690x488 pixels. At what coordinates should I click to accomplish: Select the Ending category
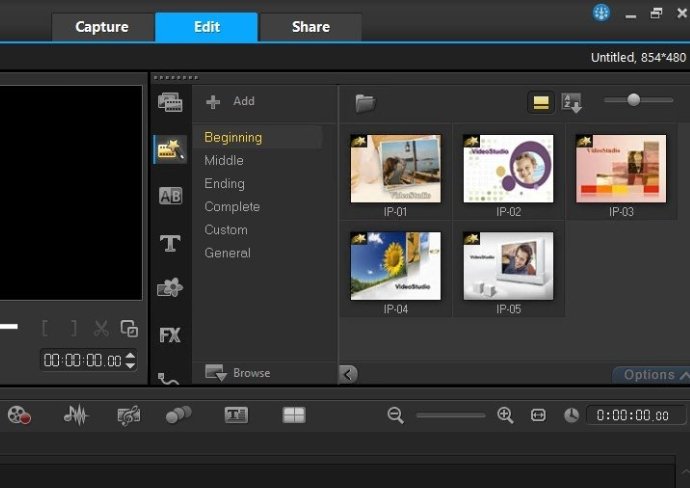[224, 183]
